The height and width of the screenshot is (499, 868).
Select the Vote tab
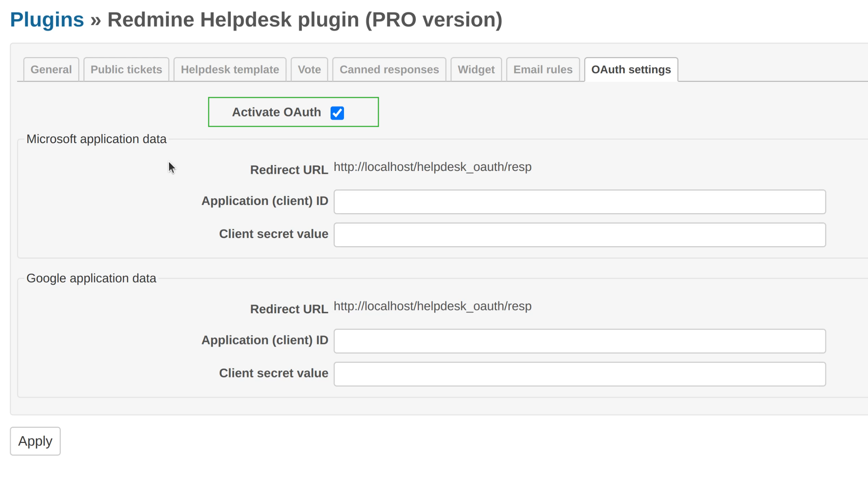[309, 69]
